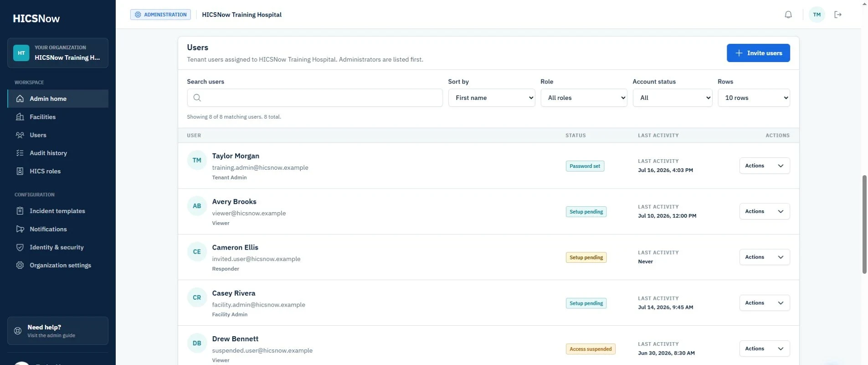This screenshot has height=365, width=868.
Task: Click Drew Bennett's Access suspended badge
Action: (591, 349)
